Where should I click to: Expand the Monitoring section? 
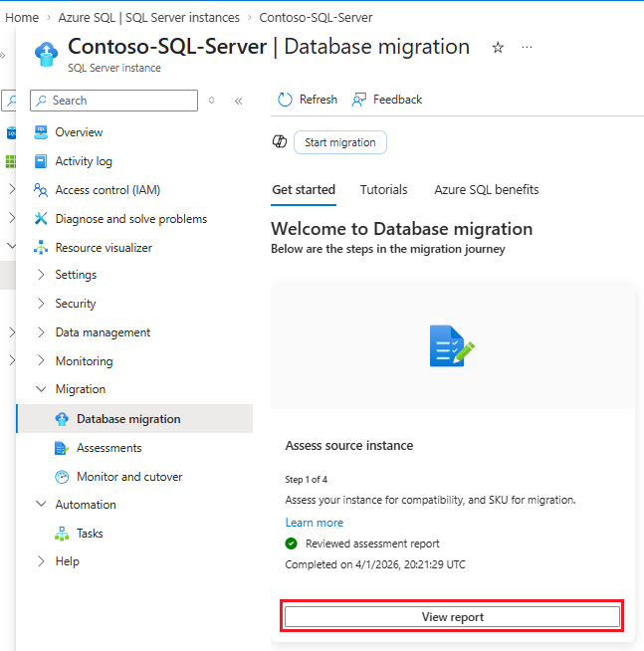tap(84, 361)
